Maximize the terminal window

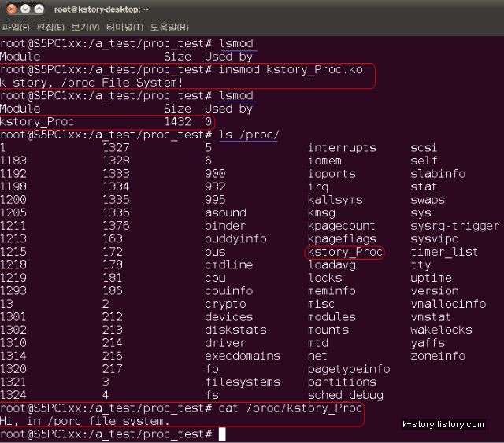(39, 9)
